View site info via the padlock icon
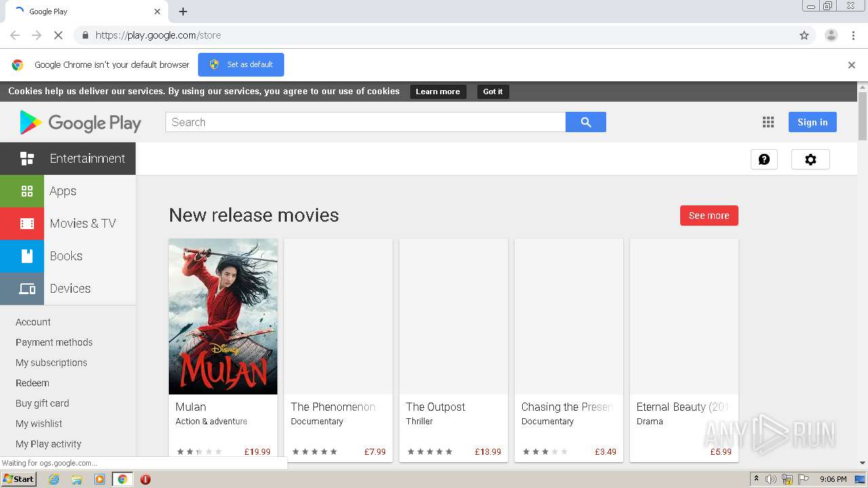 tap(85, 35)
